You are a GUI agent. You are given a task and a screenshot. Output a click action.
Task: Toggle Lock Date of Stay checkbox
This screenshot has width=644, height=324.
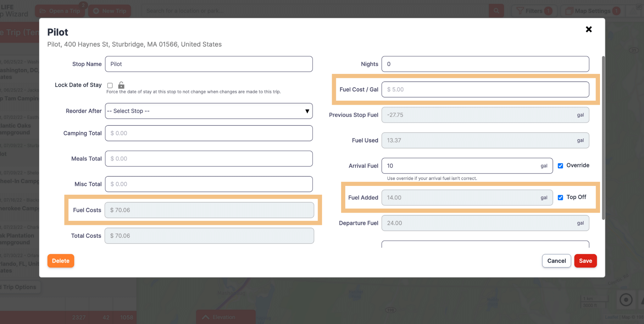(x=110, y=86)
